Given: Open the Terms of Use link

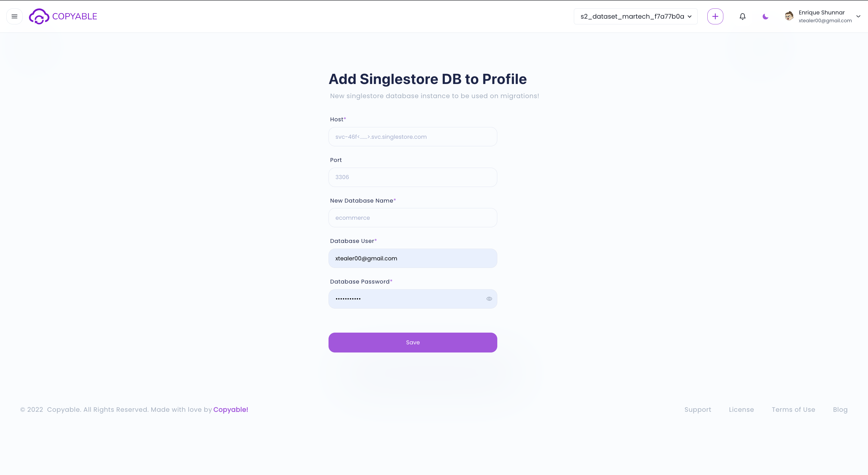Looking at the screenshot, I should [793, 410].
